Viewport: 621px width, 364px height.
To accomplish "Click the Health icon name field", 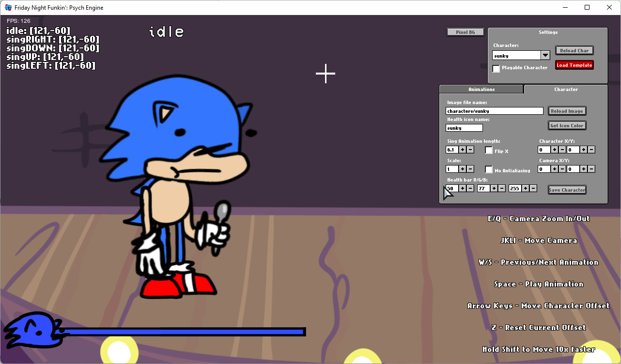I will click(464, 128).
